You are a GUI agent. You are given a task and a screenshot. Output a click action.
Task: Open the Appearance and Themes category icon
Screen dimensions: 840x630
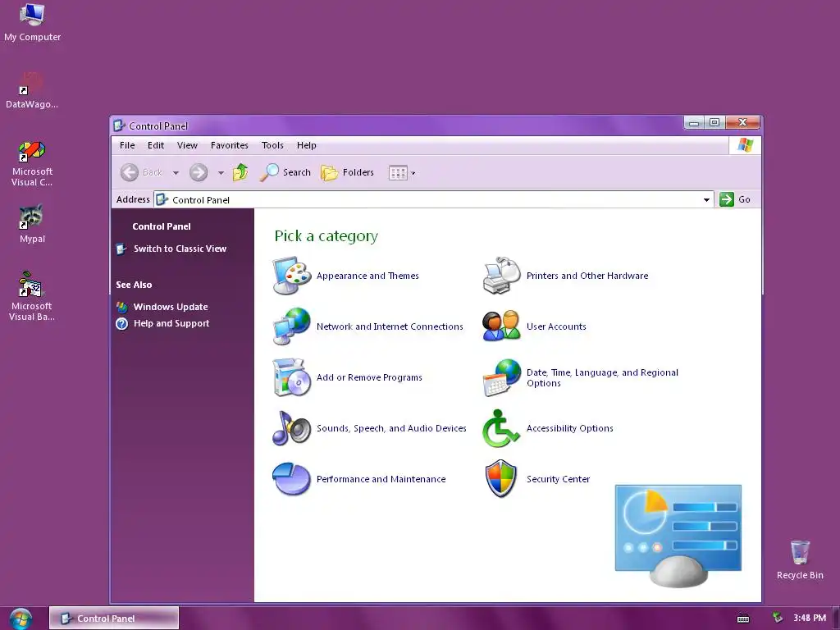coord(291,276)
